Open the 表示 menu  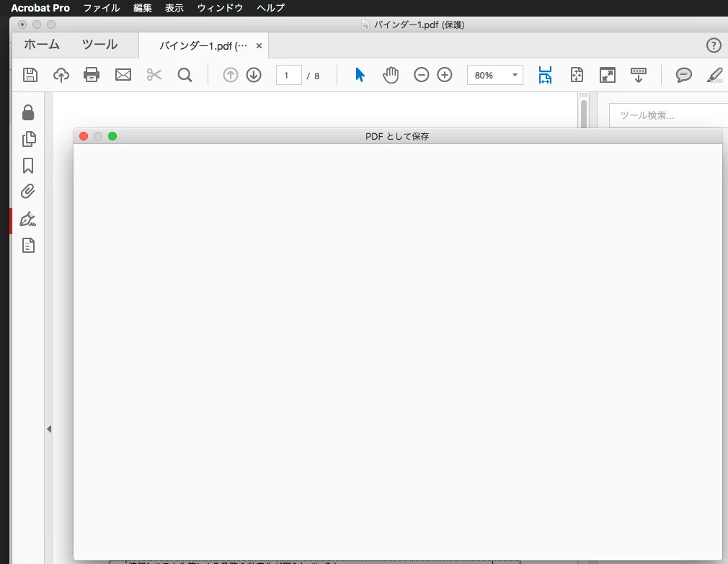174,8
